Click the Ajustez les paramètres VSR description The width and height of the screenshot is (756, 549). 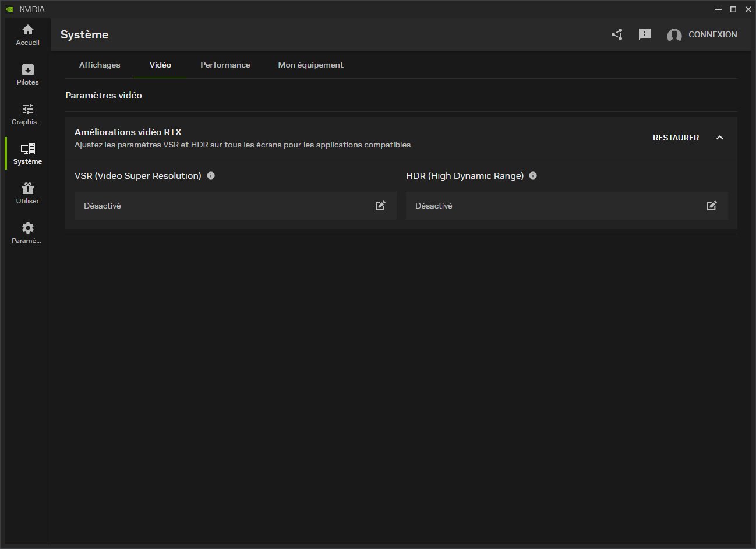[x=242, y=145]
